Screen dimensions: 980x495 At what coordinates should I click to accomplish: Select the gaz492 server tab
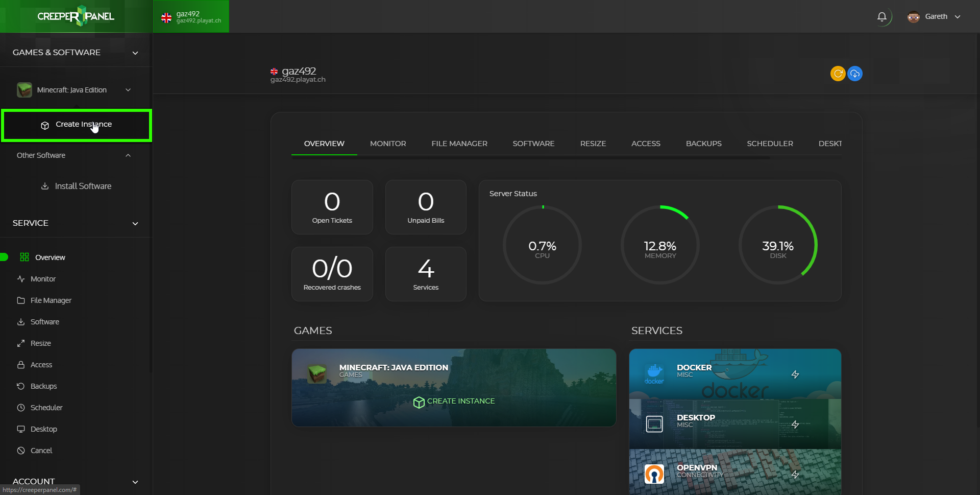[191, 16]
